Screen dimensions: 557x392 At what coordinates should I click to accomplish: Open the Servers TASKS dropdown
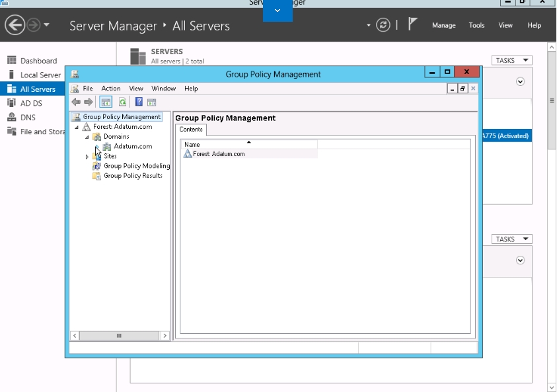click(x=512, y=60)
